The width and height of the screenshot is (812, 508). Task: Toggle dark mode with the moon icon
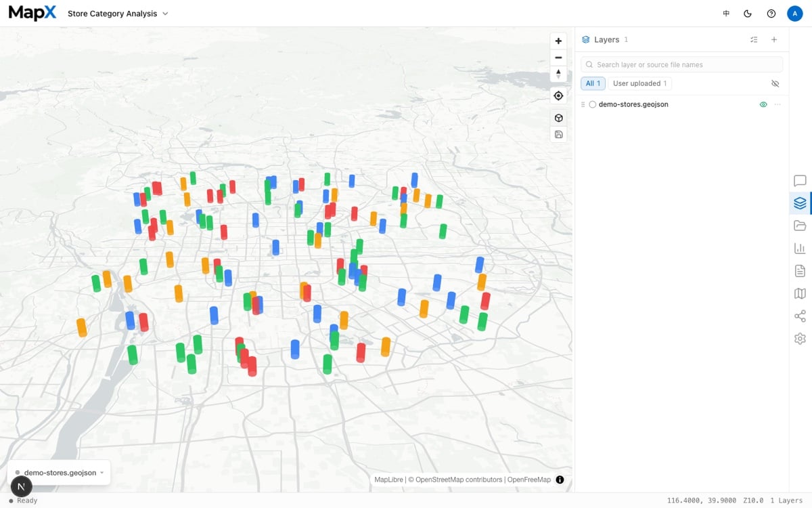(x=748, y=14)
